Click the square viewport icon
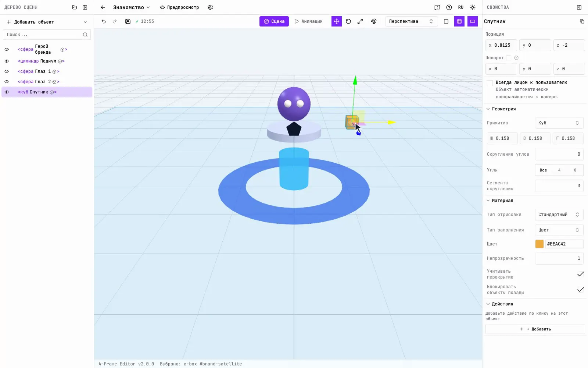This screenshot has width=588, height=368. coord(446,21)
